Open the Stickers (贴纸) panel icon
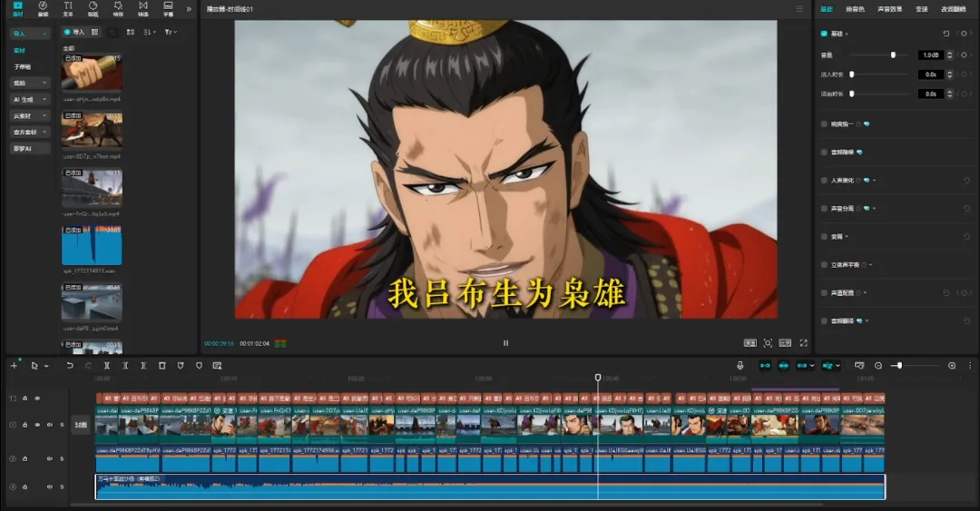 click(93, 8)
